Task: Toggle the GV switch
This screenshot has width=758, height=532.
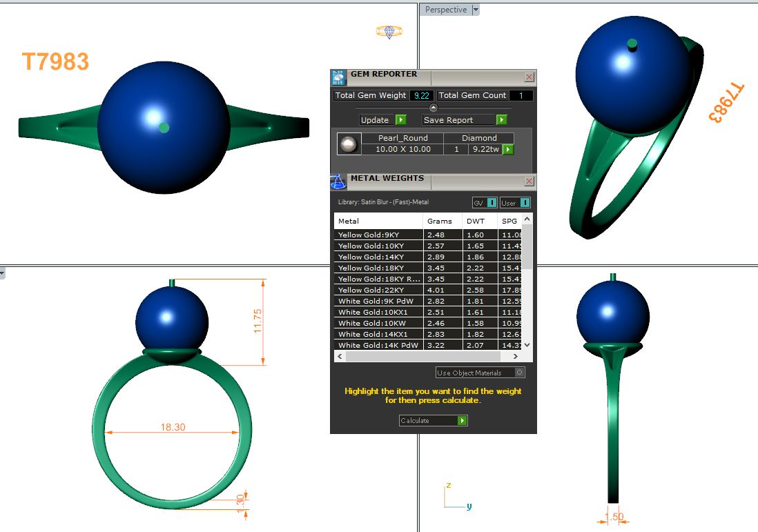Action: pos(492,203)
